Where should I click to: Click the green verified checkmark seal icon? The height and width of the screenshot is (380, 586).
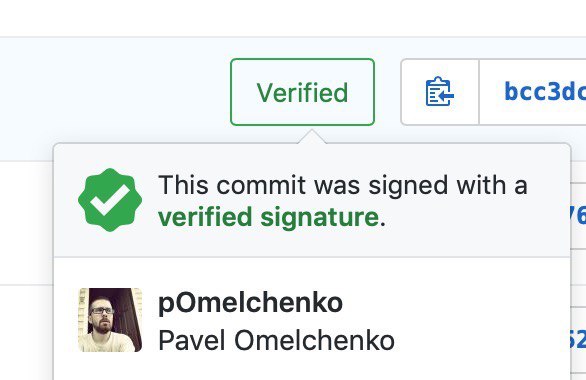110,200
